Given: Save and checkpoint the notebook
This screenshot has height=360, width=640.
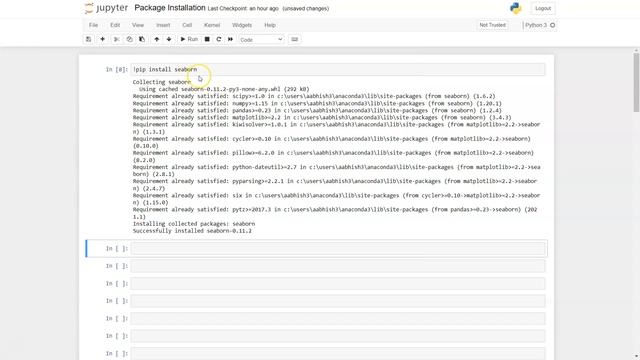Looking at the screenshot, I should point(89,39).
